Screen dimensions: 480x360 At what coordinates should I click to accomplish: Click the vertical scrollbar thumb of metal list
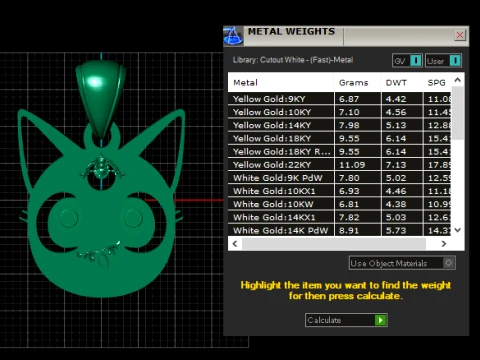pyautogui.click(x=458, y=113)
